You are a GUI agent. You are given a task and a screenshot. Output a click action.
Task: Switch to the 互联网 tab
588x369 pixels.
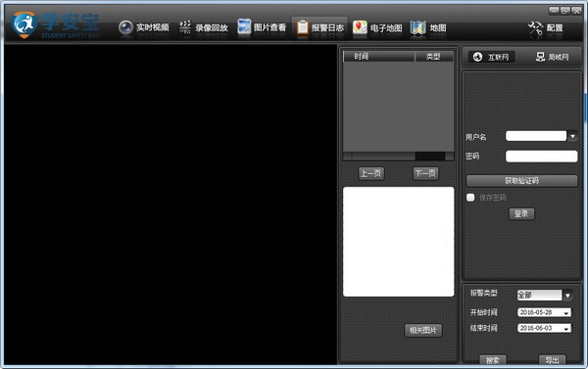pos(491,57)
